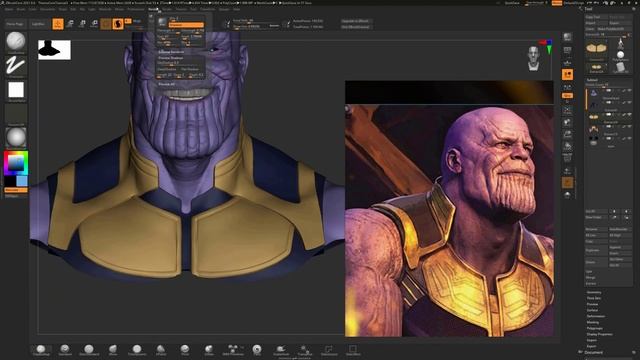The width and height of the screenshot is (640, 360).
Task: Select the Pinch brush
Action: pyautogui.click(x=185, y=349)
